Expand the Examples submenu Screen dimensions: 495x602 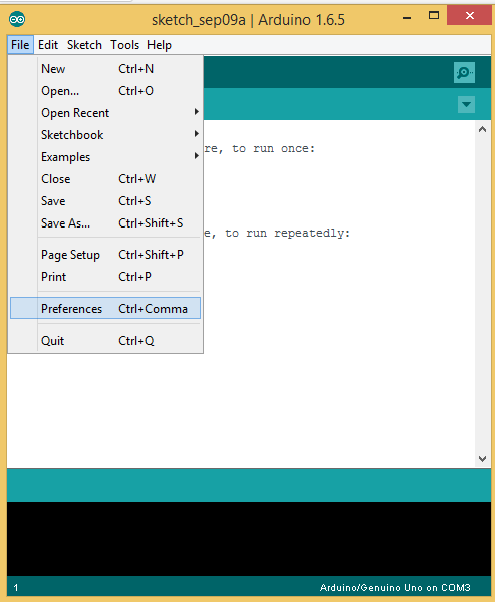[x=105, y=157]
